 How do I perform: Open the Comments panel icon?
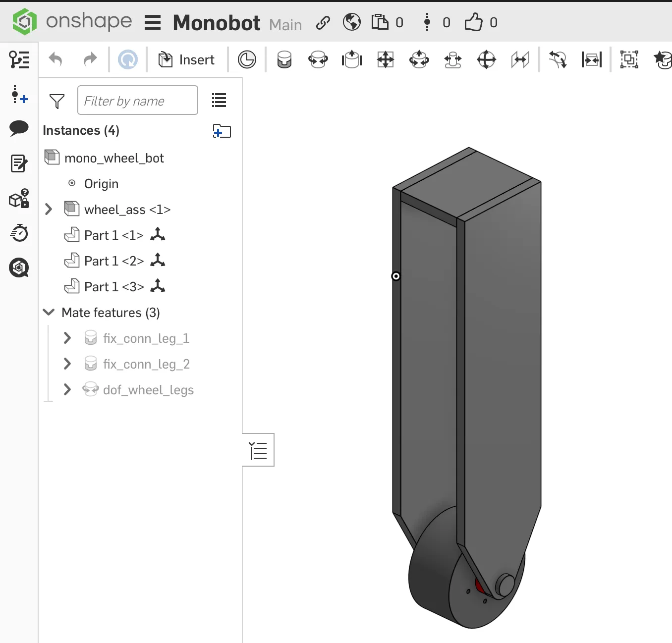[19, 128]
